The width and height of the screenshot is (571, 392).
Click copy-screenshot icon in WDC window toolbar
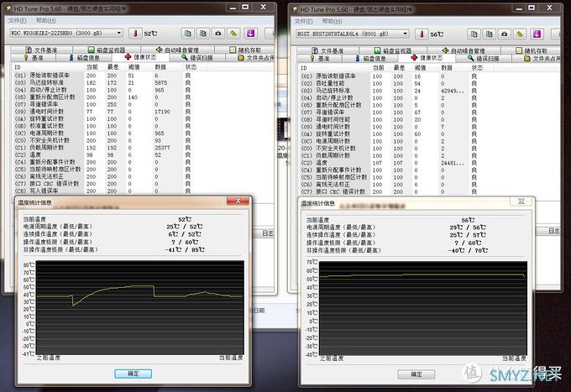(x=203, y=34)
